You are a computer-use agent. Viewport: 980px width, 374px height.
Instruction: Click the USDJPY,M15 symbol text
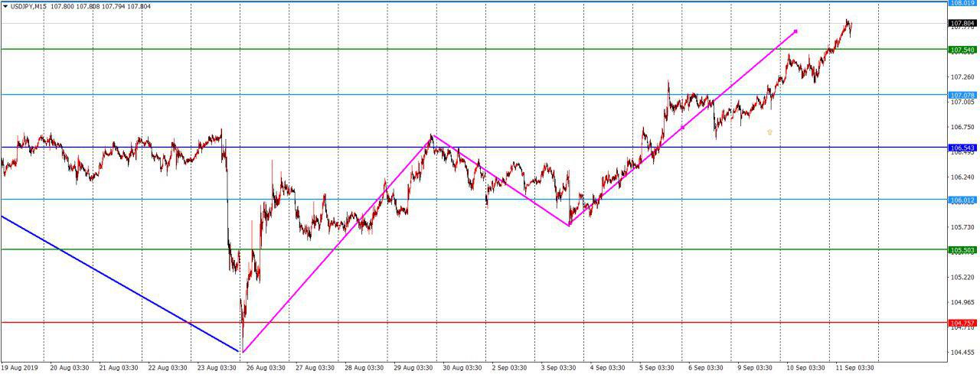click(x=29, y=7)
